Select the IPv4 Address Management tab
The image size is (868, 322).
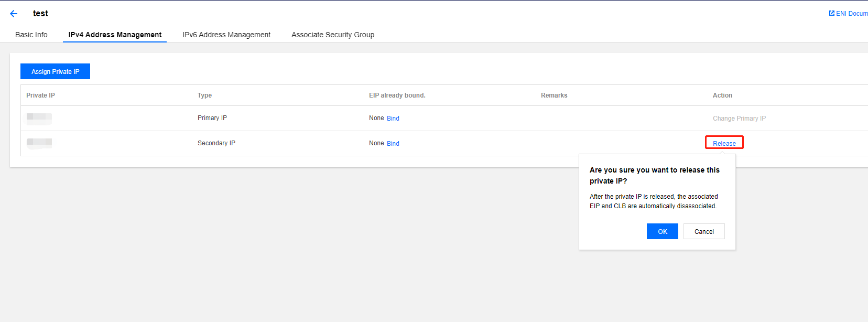(x=115, y=35)
